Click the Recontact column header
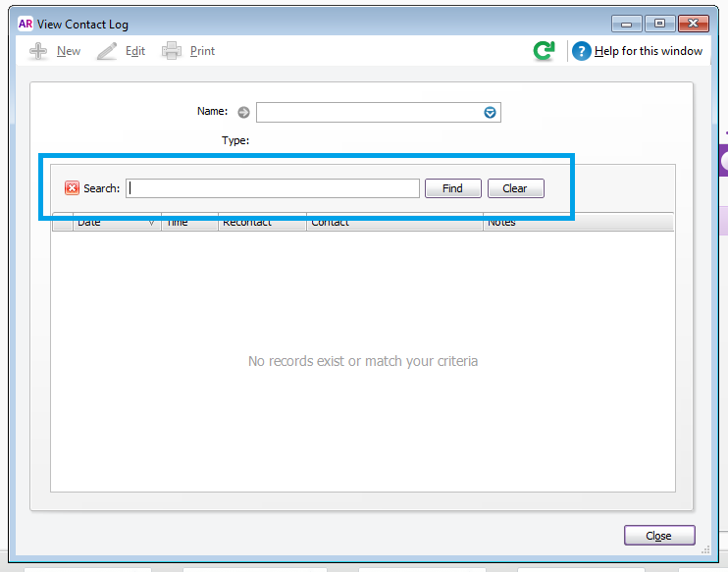Image resolution: width=728 pixels, height=572 pixels. pyautogui.click(x=260, y=224)
